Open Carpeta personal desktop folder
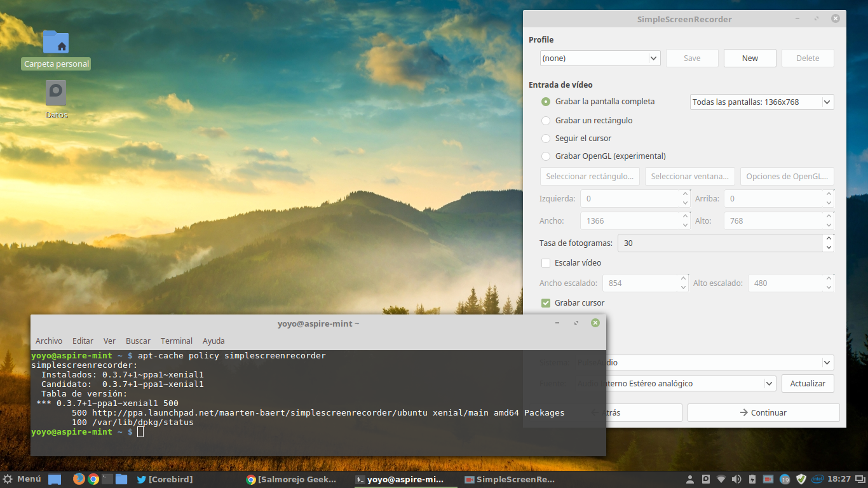 56,50
